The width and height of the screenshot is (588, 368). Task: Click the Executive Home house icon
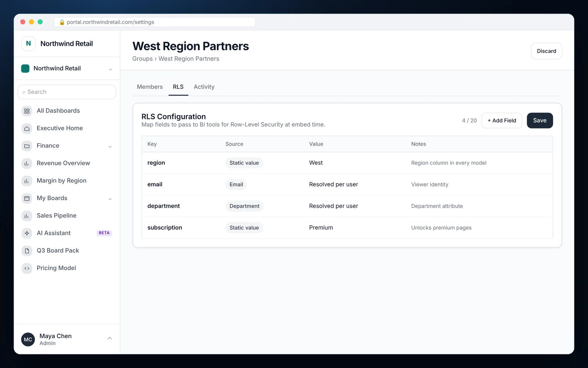point(27,128)
